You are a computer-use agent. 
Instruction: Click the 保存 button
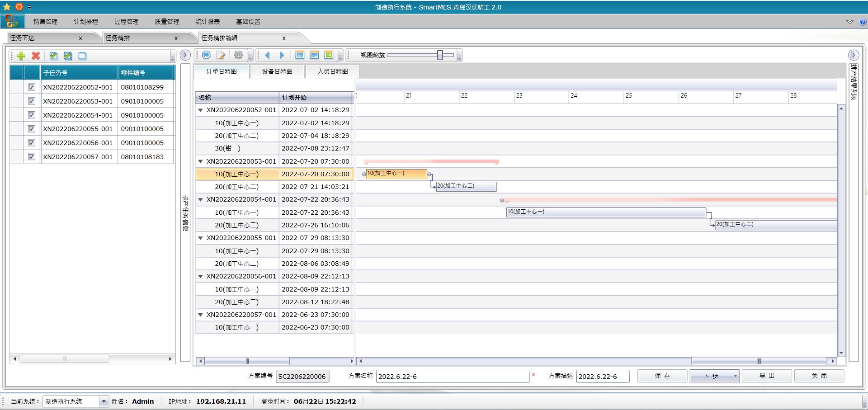point(662,376)
